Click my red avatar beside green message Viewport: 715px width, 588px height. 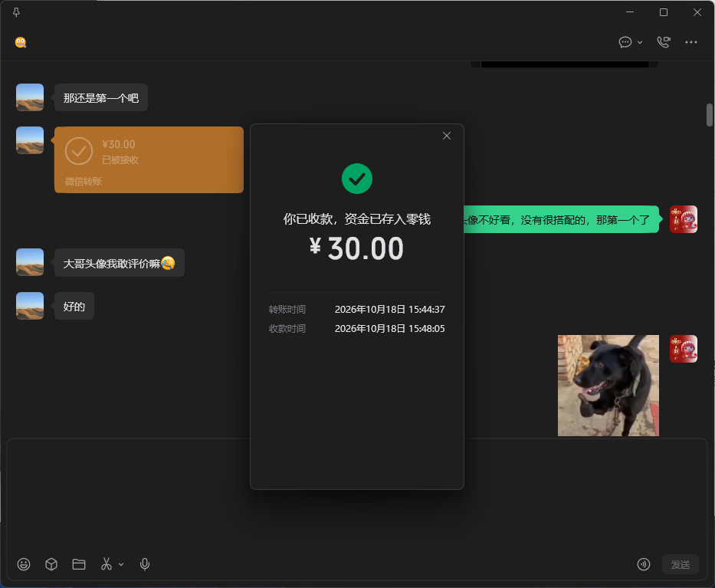point(684,219)
